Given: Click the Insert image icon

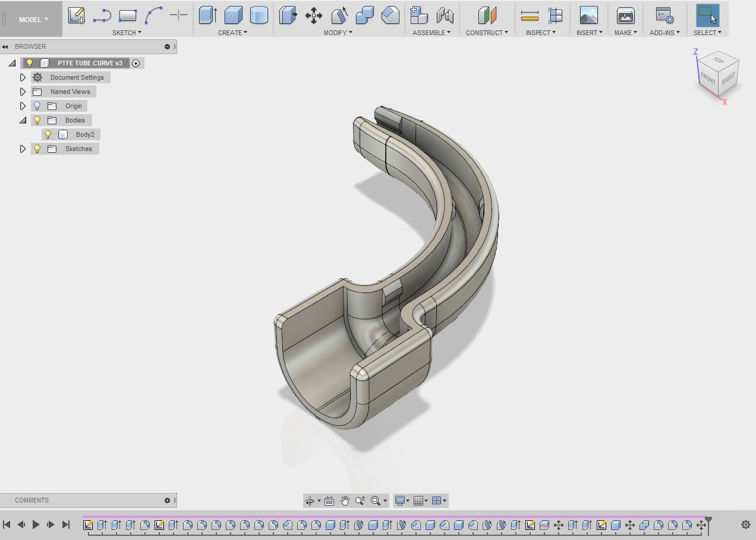Looking at the screenshot, I should point(588,15).
